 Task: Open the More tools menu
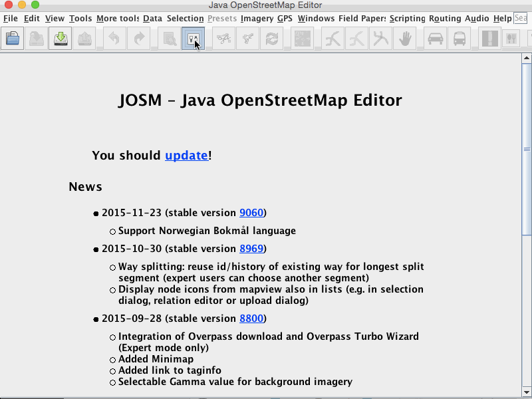point(118,19)
